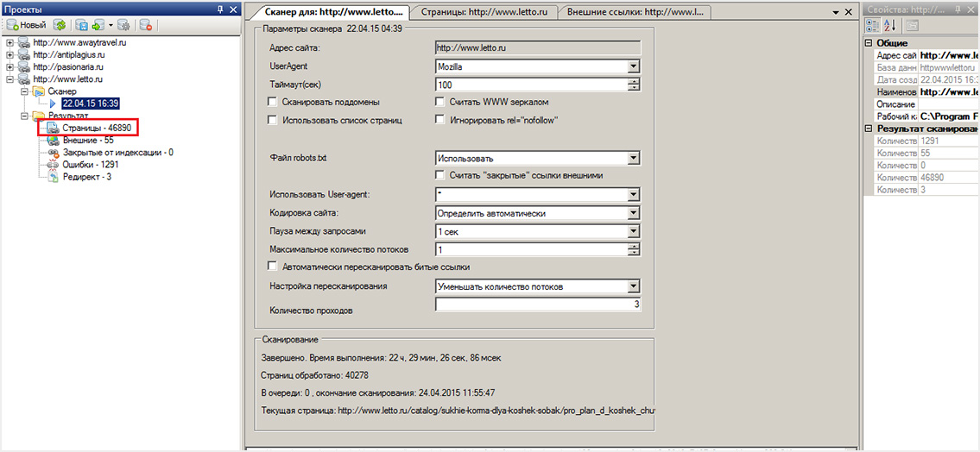
Task: Click the save project toolbar icon
Action: pos(81,25)
